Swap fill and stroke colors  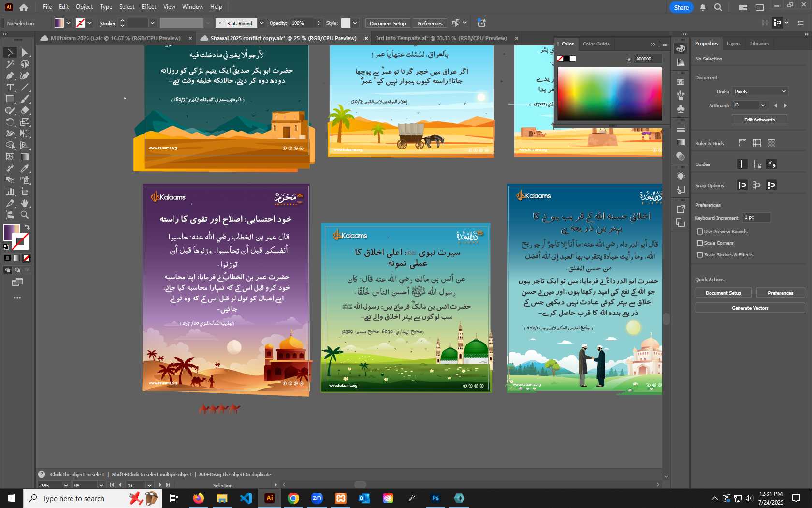27,227
